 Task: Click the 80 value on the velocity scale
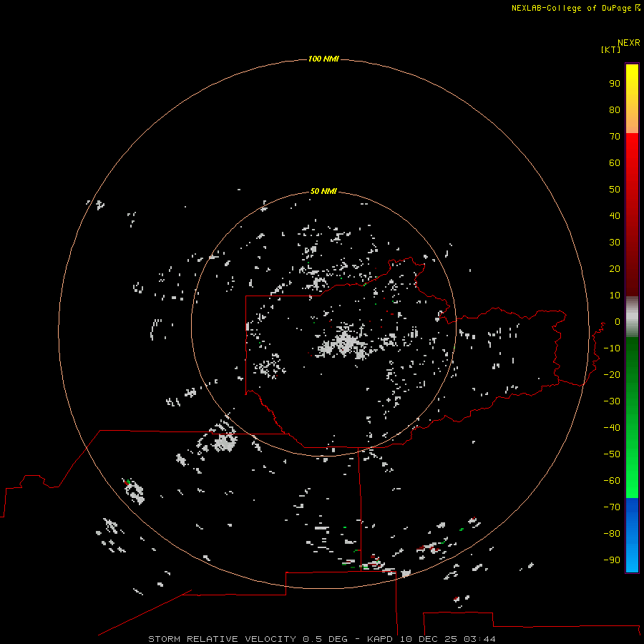click(615, 109)
